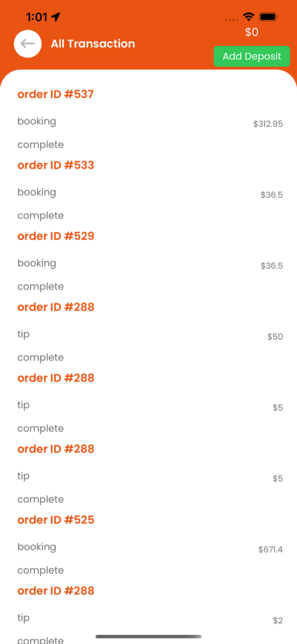Select the complete status under order #525
This screenshot has height=644, width=297.
[x=41, y=570]
